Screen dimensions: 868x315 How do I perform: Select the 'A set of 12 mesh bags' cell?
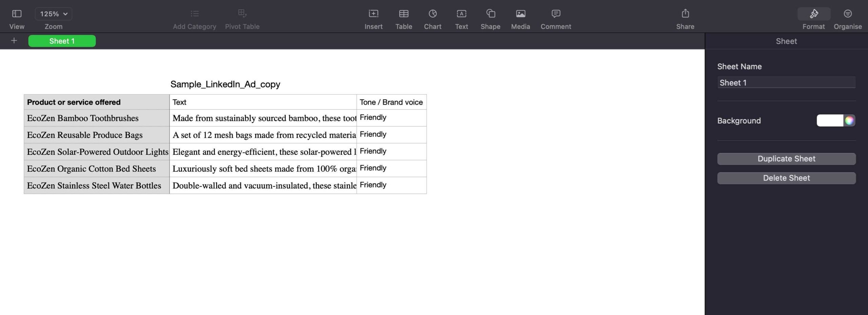click(263, 135)
